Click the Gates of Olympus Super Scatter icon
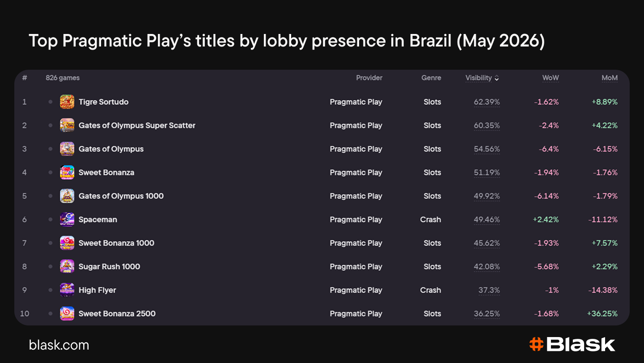The height and width of the screenshot is (363, 644). [x=67, y=125]
